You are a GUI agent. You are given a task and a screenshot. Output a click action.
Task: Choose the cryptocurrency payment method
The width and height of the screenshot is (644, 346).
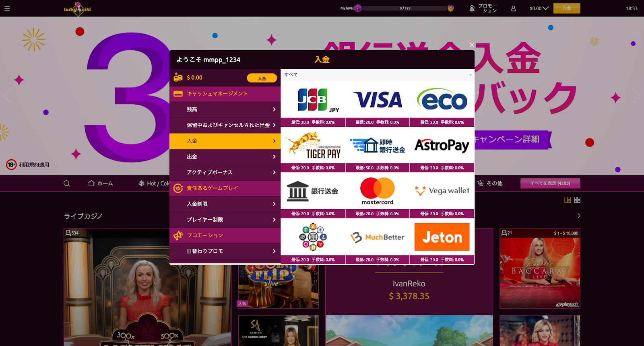(x=313, y=241)
